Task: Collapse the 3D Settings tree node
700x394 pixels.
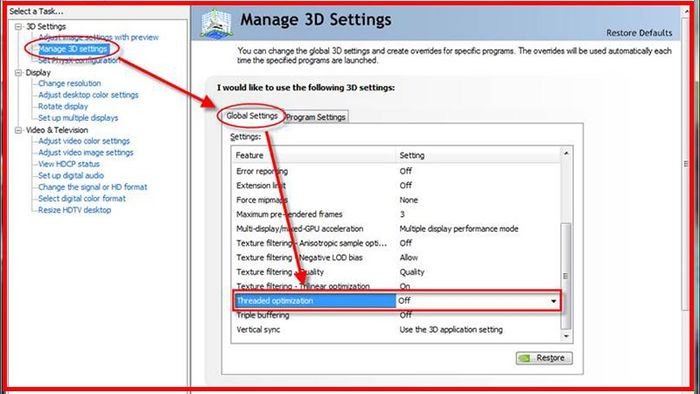Action: (x=18, y=27)
